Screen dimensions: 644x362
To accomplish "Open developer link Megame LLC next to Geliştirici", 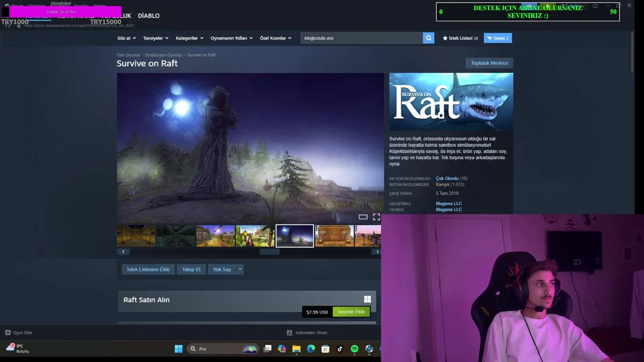I will pos(449,204).
